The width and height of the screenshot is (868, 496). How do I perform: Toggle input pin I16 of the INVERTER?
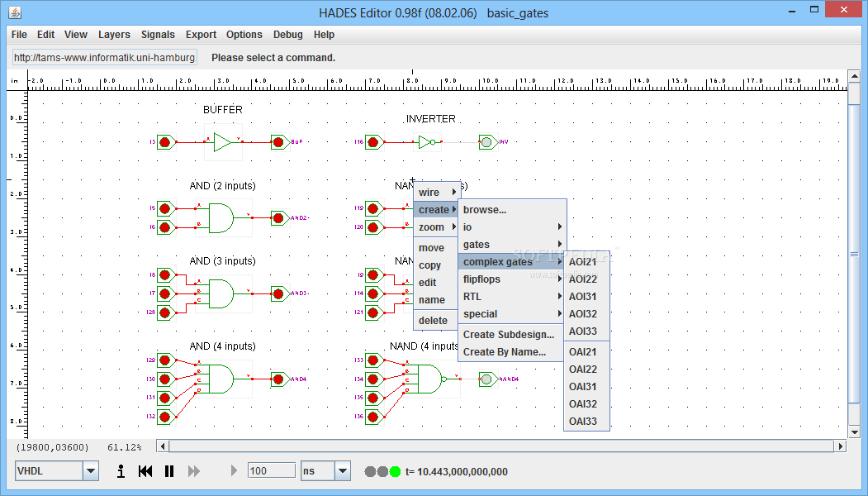374,142
